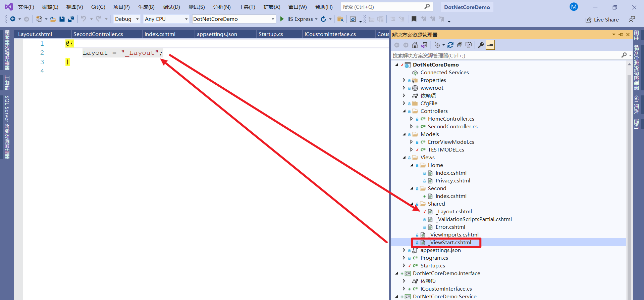This screenshot has height=300, width=644.
Task: Expand the HomeController.cs node
Action: [x=412, y=119]
